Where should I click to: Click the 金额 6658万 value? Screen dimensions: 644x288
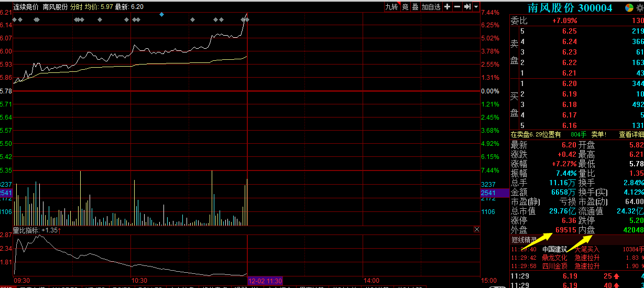(564, 192)
